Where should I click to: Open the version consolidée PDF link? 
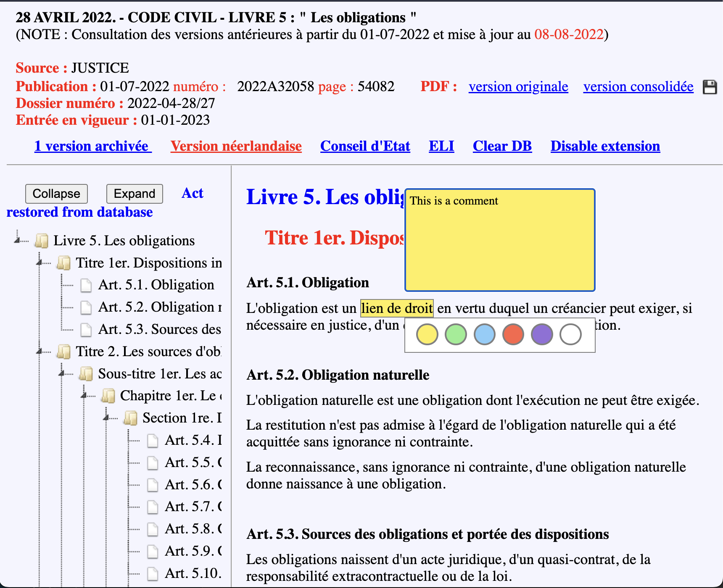(638, 87)
